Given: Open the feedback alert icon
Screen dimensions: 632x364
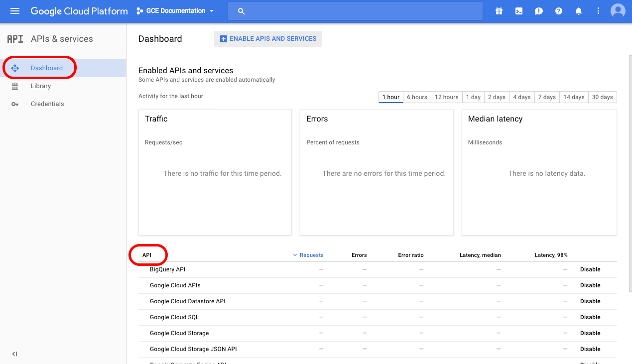Looking at the screenshot, I should coord(539,11).
